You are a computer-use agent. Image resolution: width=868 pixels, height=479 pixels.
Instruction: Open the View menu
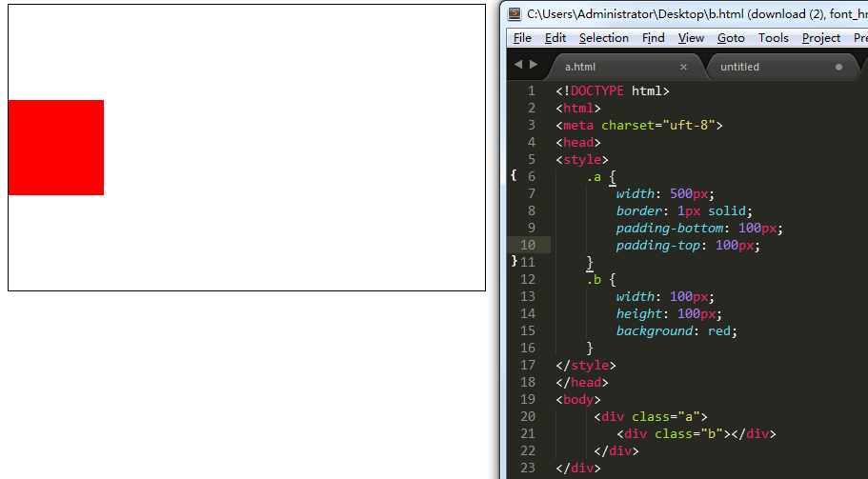point(691,38)
